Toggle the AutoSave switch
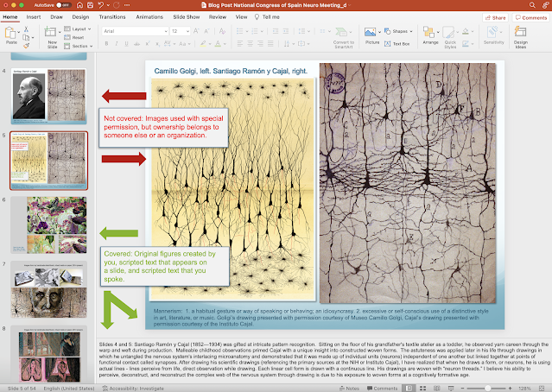Viewport: 552px width, 392px height. coord(64,5)
